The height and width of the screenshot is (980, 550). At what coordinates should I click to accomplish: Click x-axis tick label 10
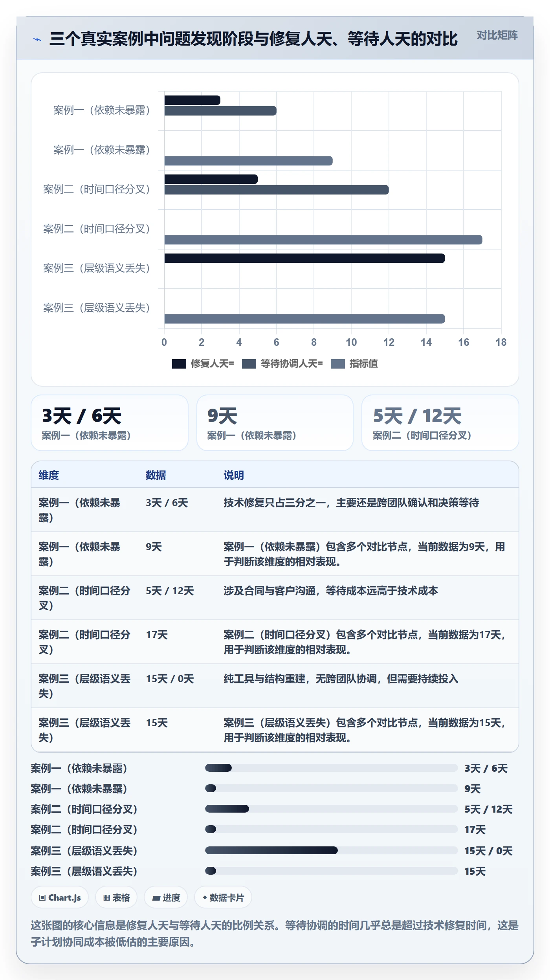pos(351,342)
